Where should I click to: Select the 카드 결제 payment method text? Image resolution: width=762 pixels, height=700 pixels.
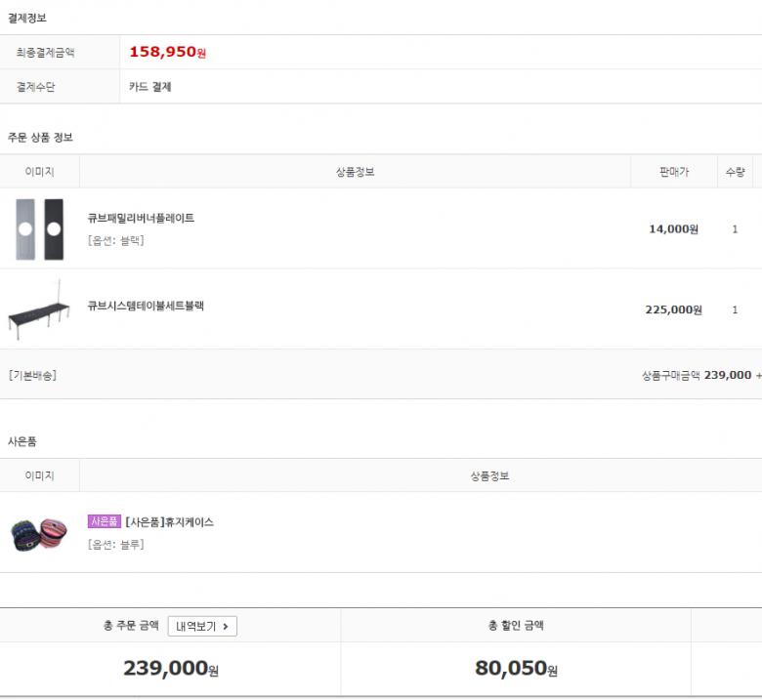(150, 87)
